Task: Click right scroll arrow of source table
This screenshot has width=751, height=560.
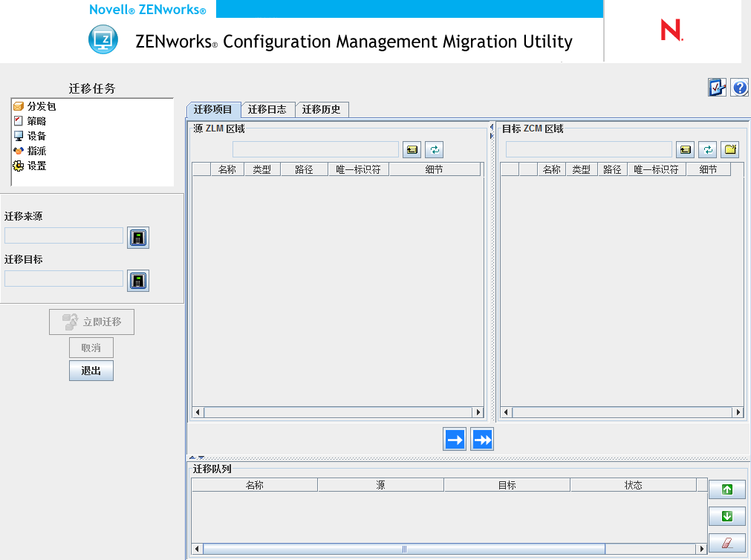Action: click(478, 412)
